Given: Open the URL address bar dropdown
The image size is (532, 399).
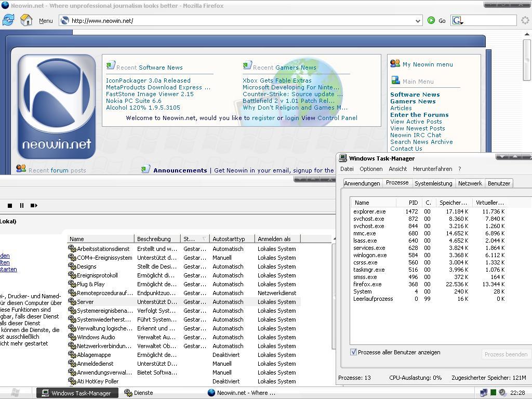Looking at the screenshot, I should tap(418, 21).
